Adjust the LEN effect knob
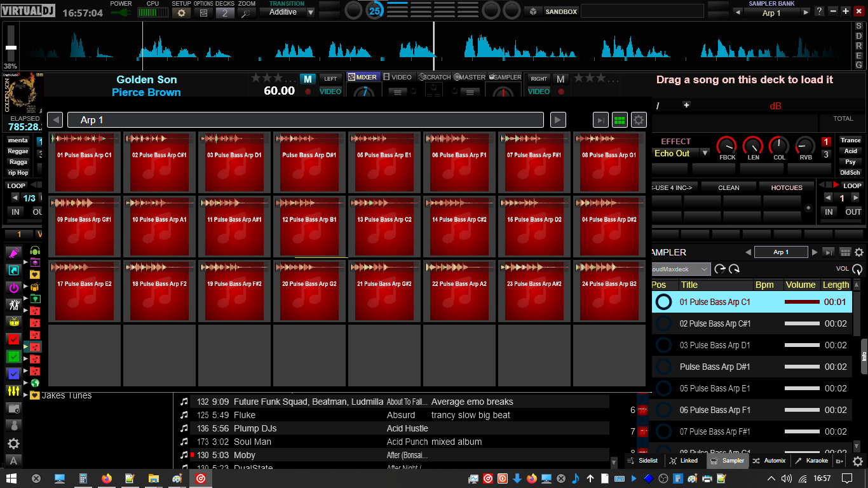Image resolution: width=868 pixels, height=488 pixels. pos(753,146)
